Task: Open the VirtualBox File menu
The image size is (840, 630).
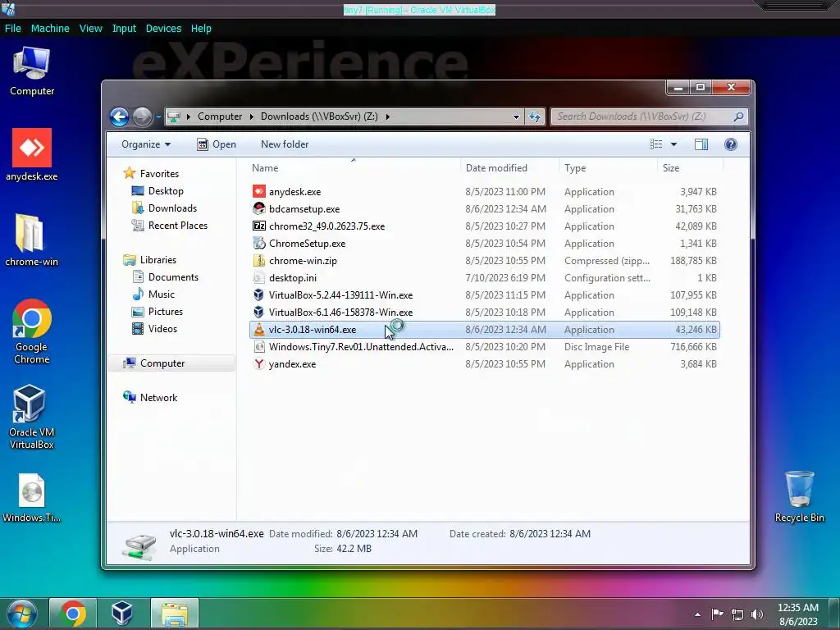Action: click(13, 29)
